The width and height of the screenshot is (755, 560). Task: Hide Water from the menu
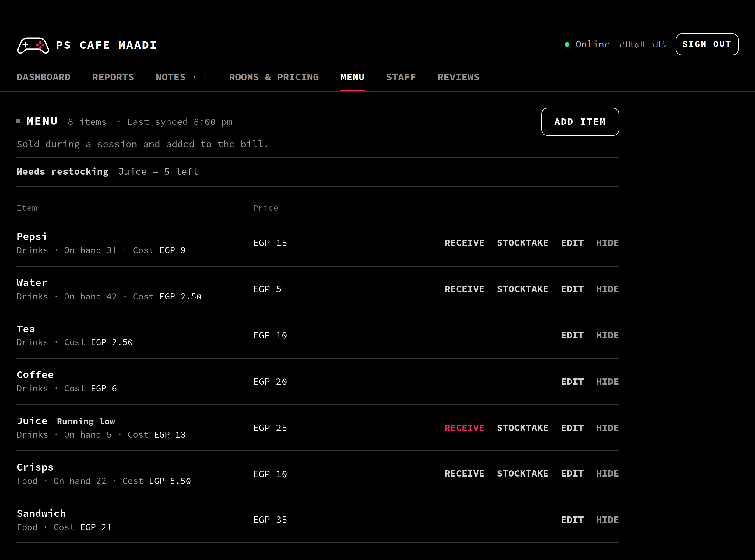[x=608, y=289]
